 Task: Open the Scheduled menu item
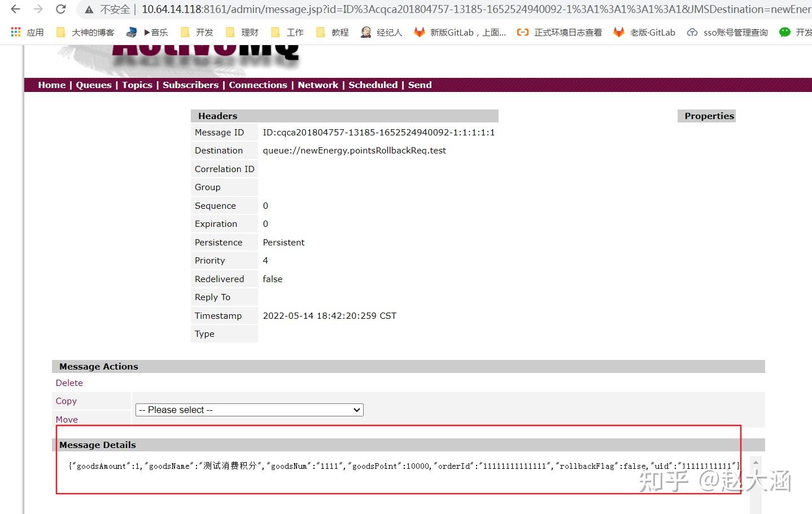pyautogui.click(x=373, y=85)
